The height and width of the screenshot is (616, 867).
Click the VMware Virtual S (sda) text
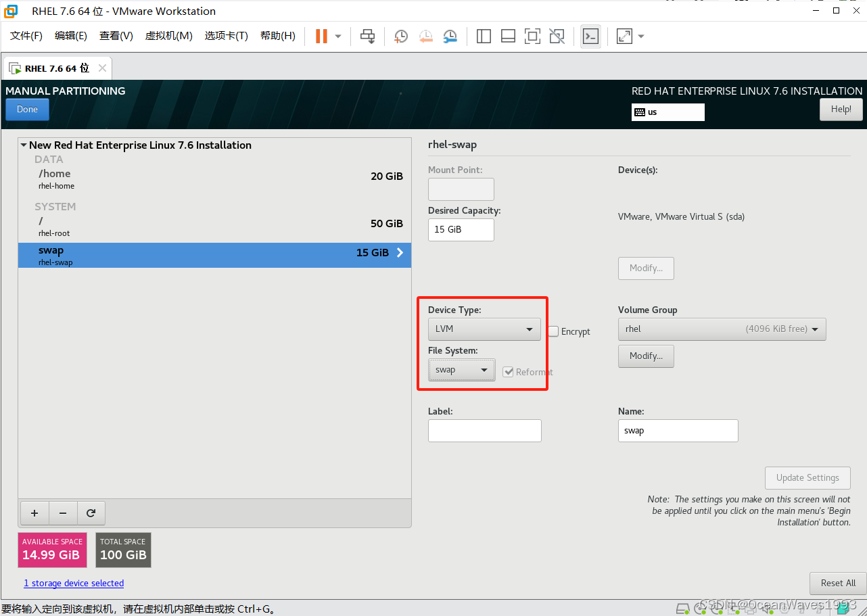coord(681,216)
